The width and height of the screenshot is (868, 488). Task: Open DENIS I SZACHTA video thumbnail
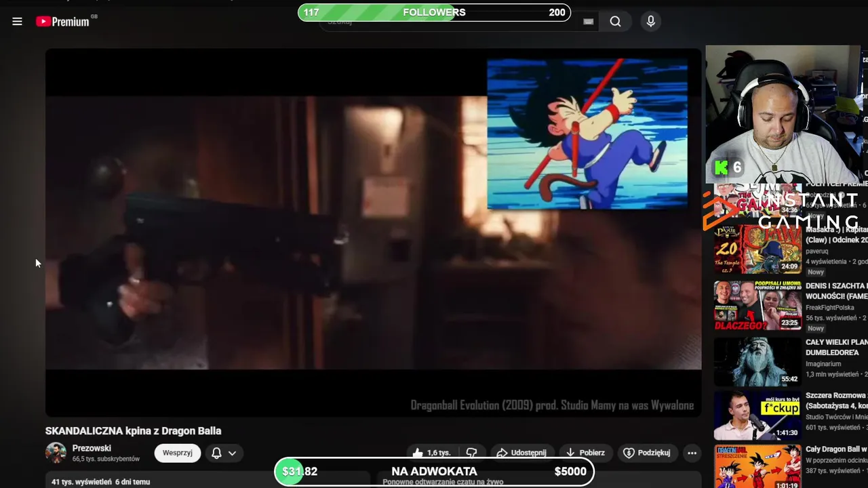[757, 306]
